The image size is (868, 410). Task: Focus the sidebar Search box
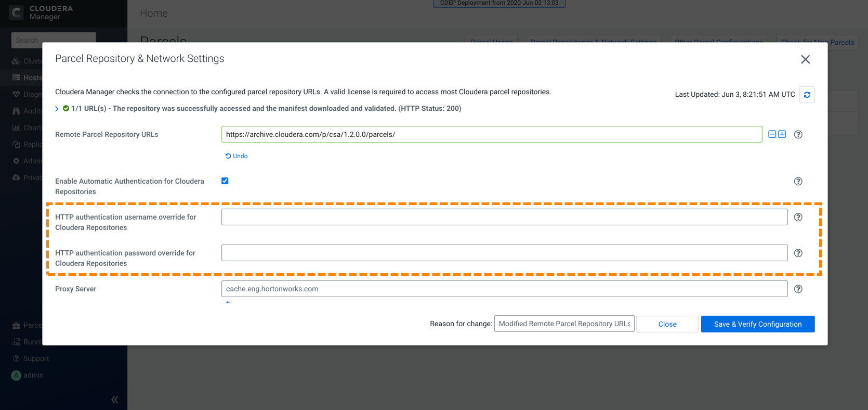point(54,40)
